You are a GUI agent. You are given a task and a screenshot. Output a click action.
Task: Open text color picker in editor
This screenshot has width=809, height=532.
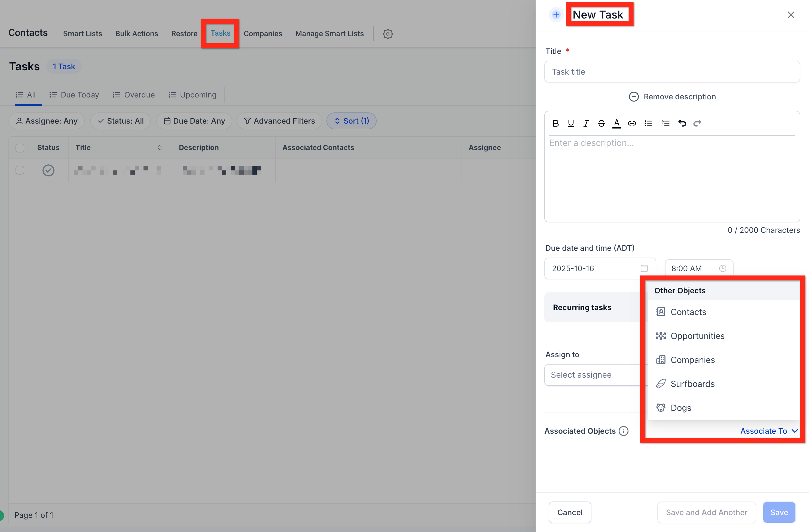click(616, 123)
